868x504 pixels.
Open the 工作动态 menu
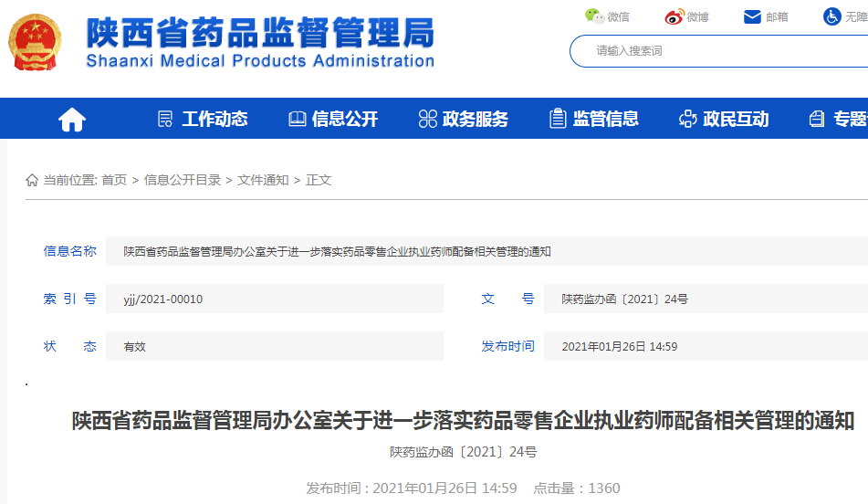pos(214,119)
